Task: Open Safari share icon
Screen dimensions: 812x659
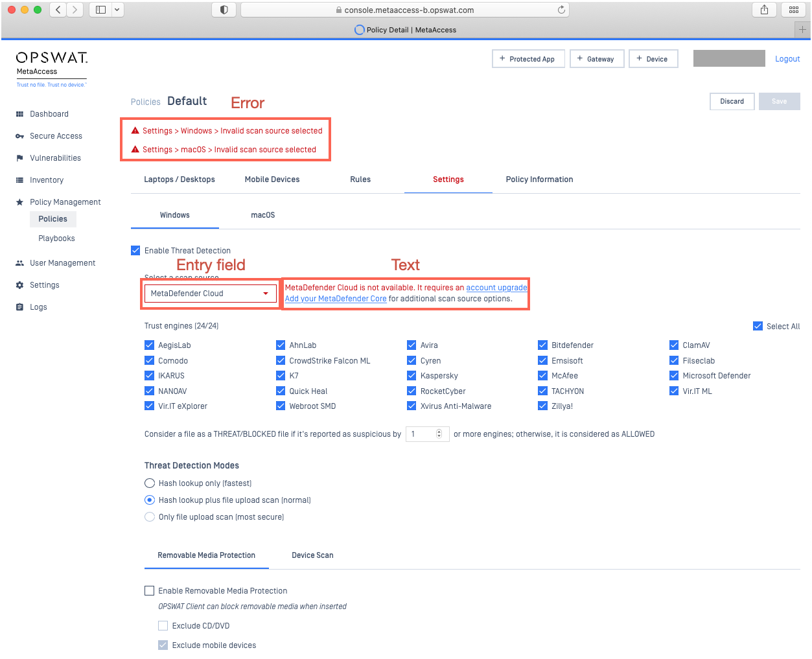Action: click(x=764, y=10)
